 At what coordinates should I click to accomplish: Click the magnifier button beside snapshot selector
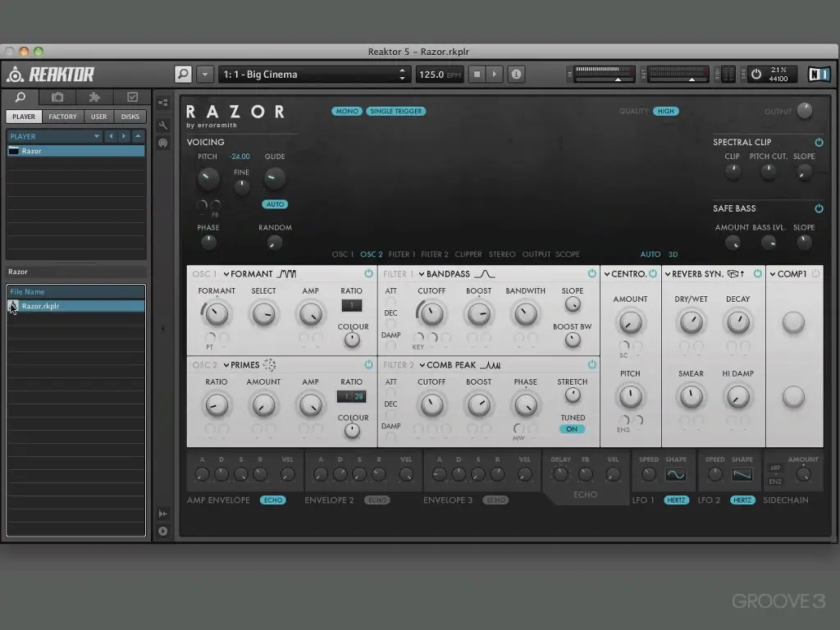coord(183,74)
